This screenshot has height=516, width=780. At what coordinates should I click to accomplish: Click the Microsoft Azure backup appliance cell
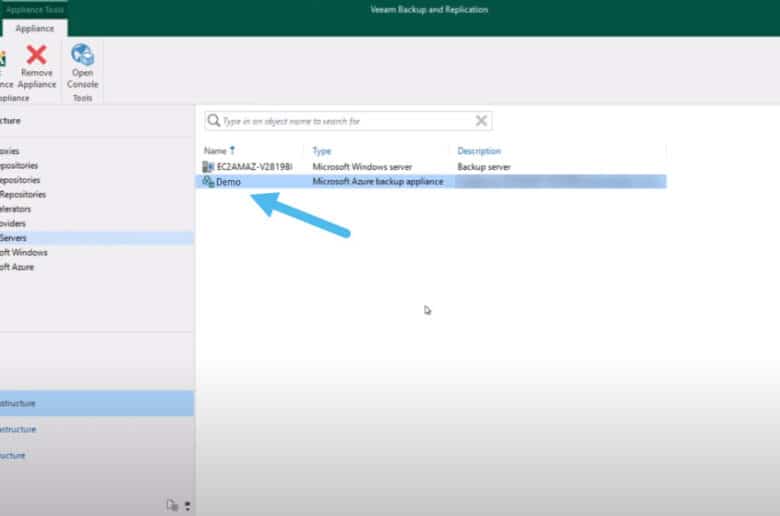coord(378,182)
